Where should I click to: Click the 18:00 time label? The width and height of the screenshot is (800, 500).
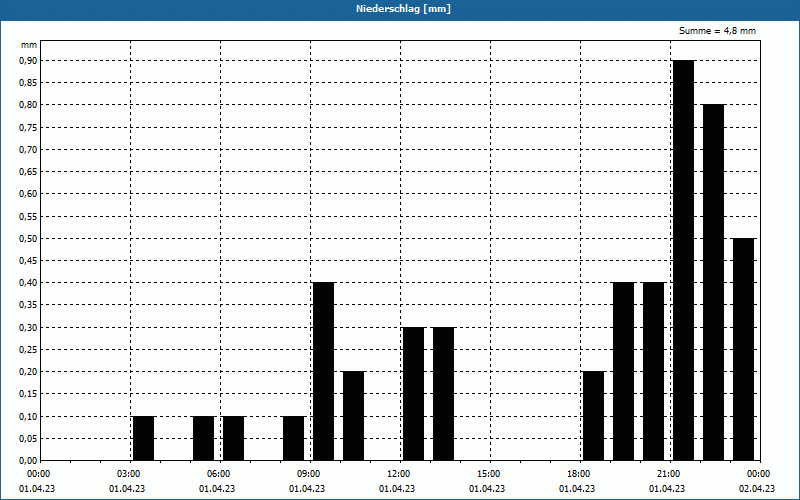pyautogui.click(x=581, y=474)
